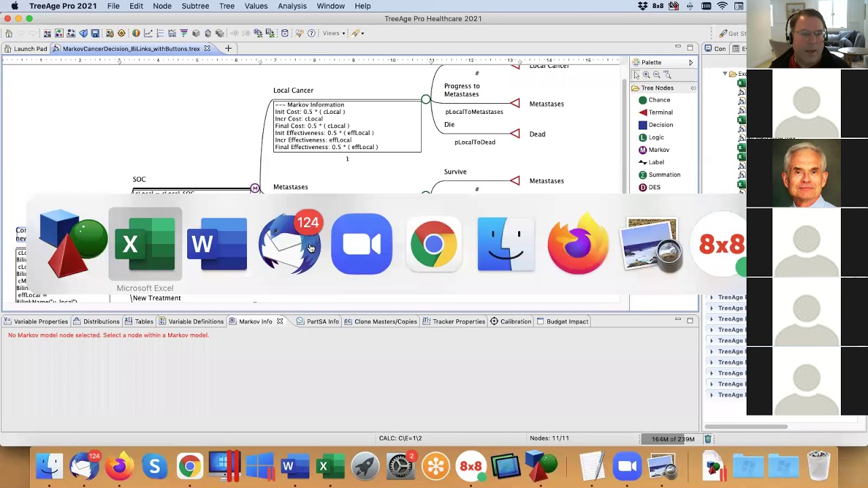The image size is (868, 488).
Task: Click the save diskette toolbar icon
Action: click(95, 33)
